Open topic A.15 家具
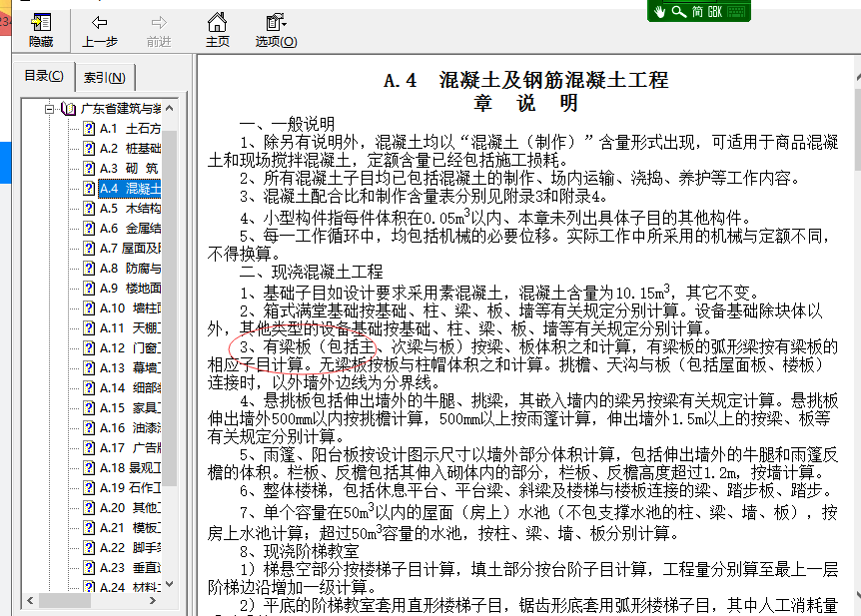This screenshot has height=616, width=861. (130, 407)
